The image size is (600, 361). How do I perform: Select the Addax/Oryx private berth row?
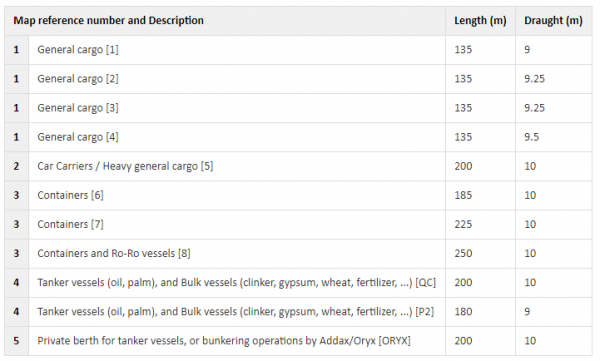click(x=298, y=341)
